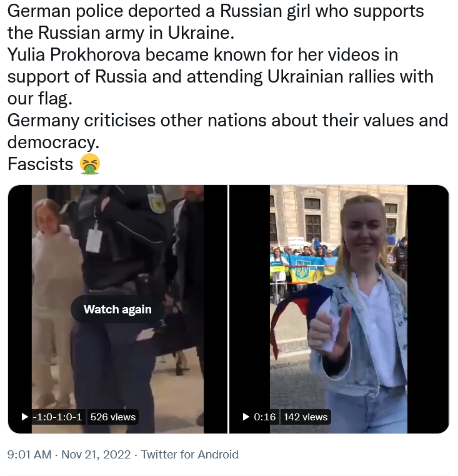This screenshot has height=476, width=458.
Task: Click the Watch again button
Action: pos(117,309)
